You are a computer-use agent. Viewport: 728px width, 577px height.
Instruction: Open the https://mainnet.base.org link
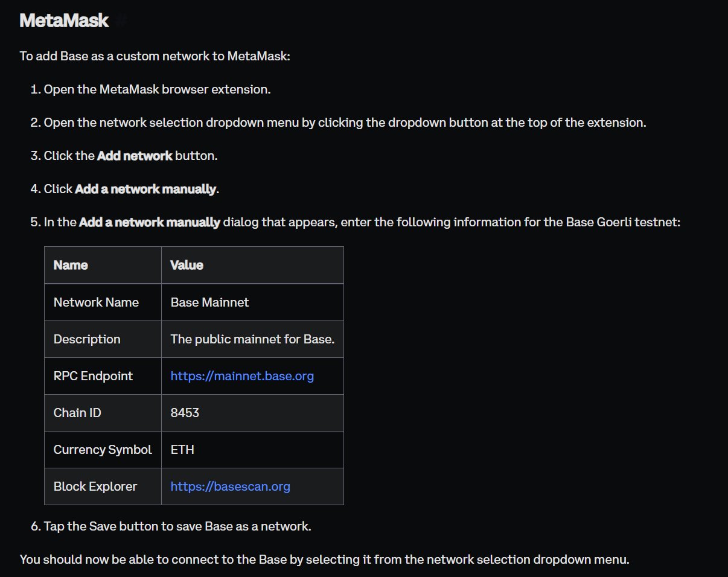[x=242, y=376]
